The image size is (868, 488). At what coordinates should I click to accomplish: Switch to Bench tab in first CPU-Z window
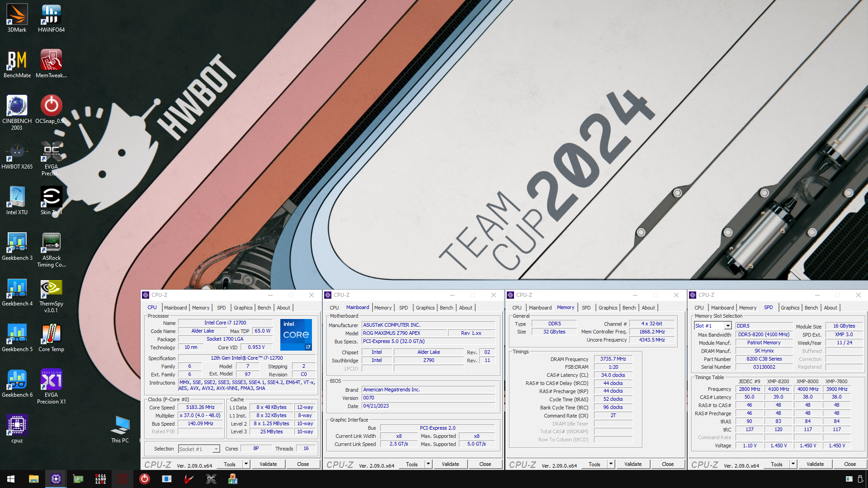point(264,308)
